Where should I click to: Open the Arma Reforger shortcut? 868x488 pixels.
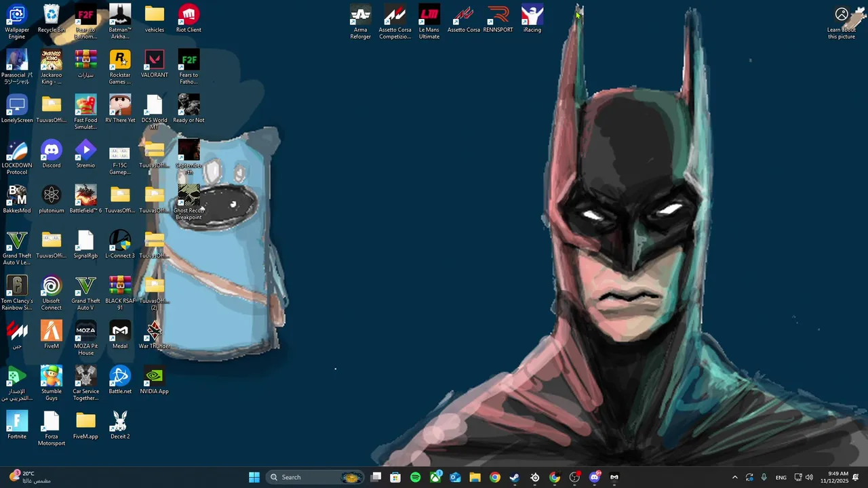361,22
